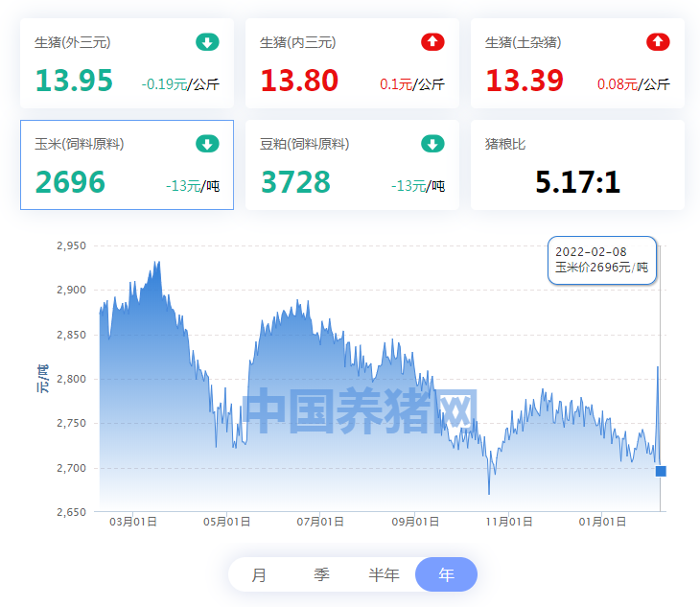This screenshot has width=700, height=607.
Task: Click the 2,800 y-axis label
Action: pyautogui.click(x=71, y=379)
